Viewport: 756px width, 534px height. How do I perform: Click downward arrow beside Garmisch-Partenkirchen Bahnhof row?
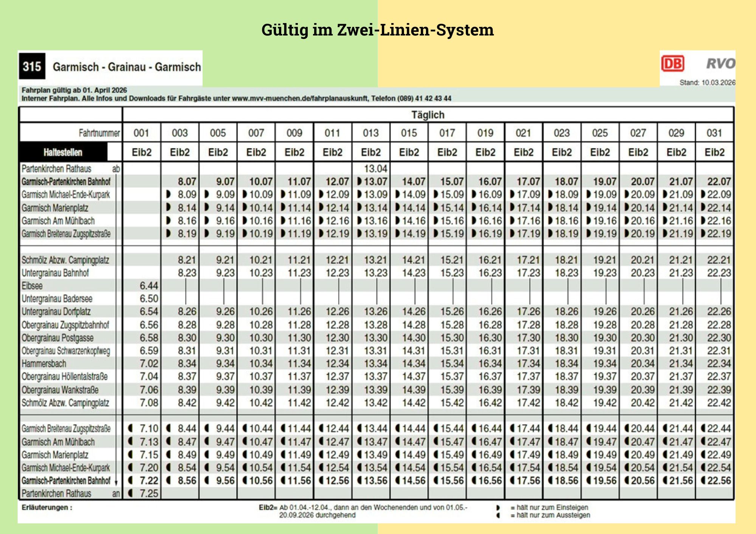(x=116, y=483)
